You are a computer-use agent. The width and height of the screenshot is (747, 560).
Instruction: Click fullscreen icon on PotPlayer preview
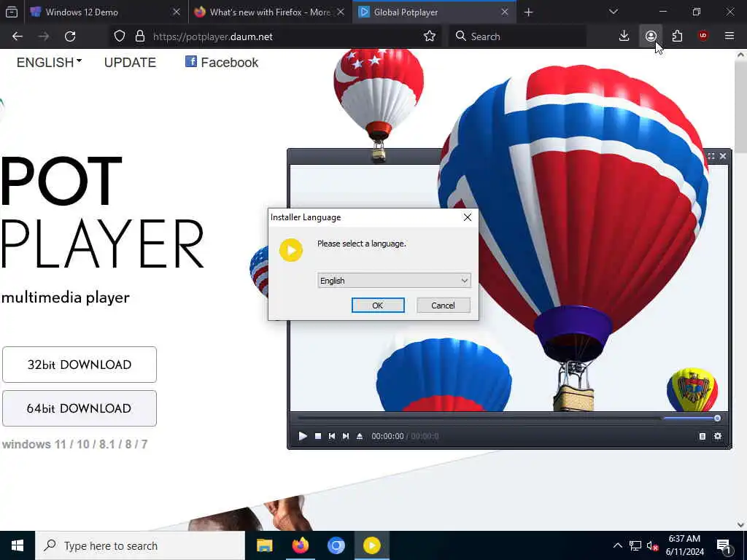[x=711, y=156]
